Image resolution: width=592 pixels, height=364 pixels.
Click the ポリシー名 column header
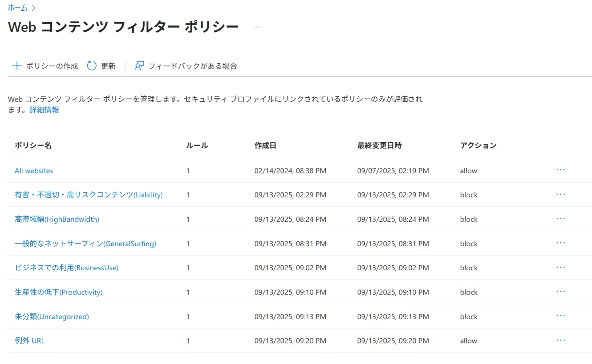[x=33, y=145]
